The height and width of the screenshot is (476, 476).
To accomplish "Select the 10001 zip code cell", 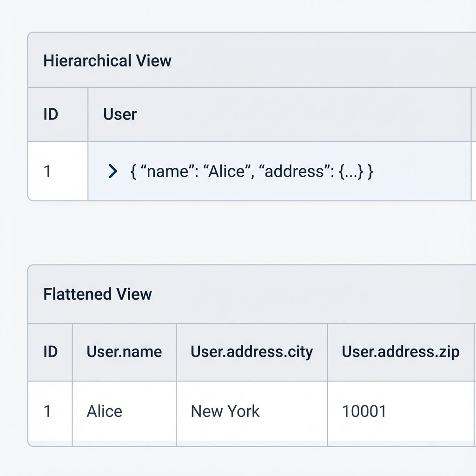I will [x=364, y=411].
